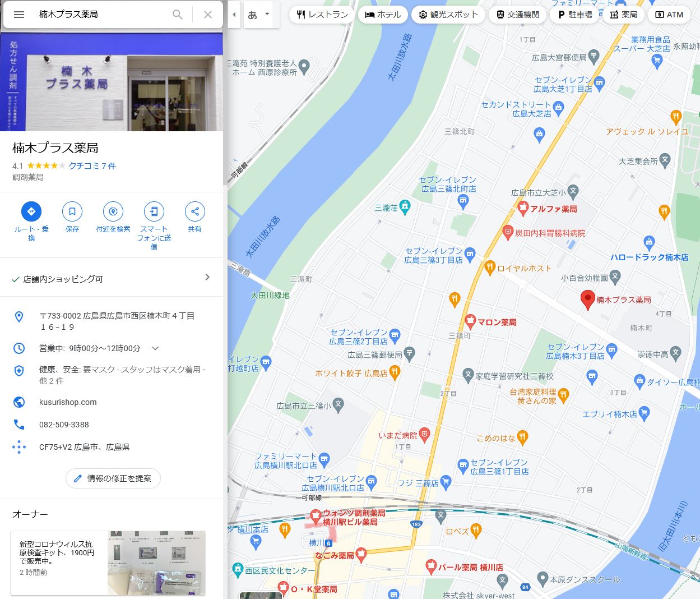700x599 pixels.
Task: Click the 情報の修正を提案 button
Action: coord(113,478)
